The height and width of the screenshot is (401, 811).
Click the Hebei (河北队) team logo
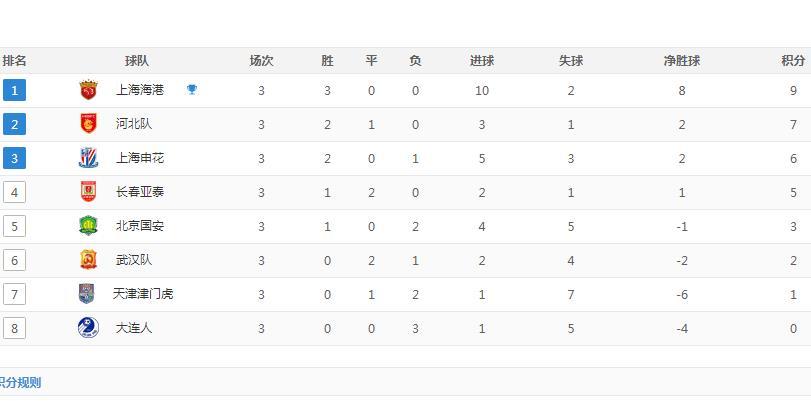(x=88, y=124)
